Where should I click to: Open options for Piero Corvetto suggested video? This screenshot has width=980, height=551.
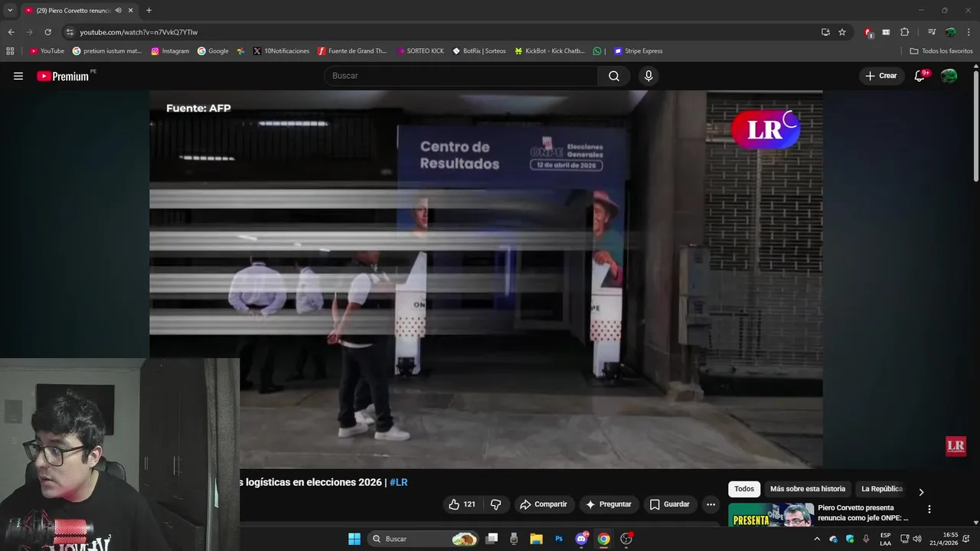(929, 509)
